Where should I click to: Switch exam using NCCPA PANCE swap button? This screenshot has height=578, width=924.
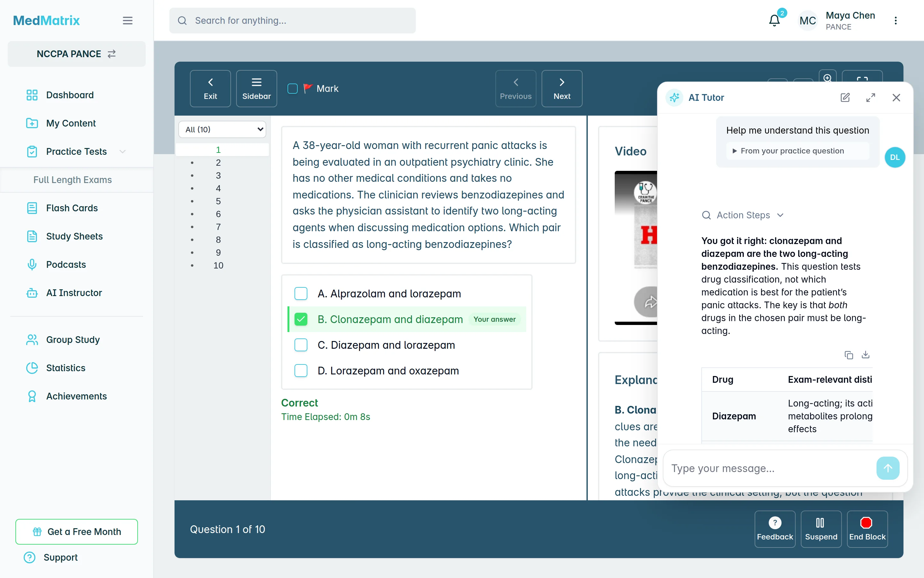coord(76,54)
